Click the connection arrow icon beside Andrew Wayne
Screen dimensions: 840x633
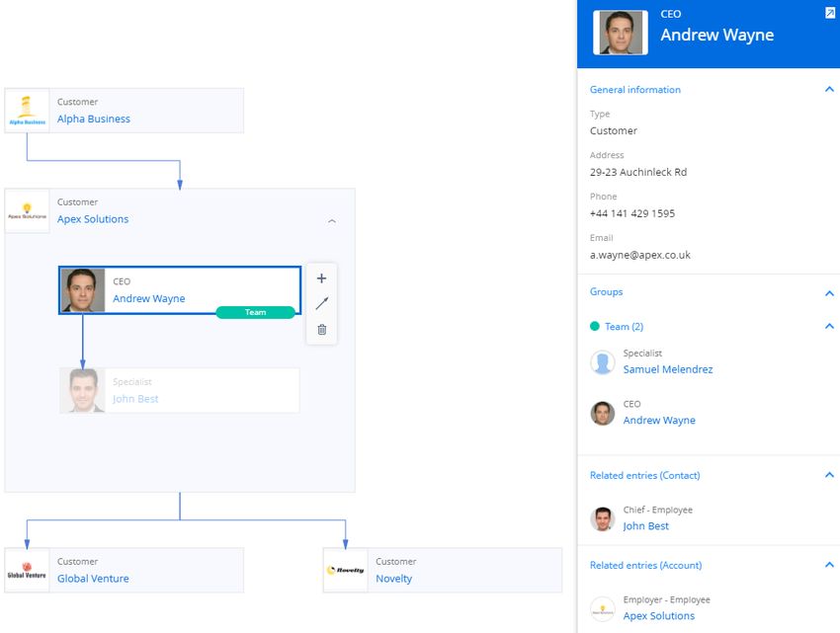click(321, 303)
